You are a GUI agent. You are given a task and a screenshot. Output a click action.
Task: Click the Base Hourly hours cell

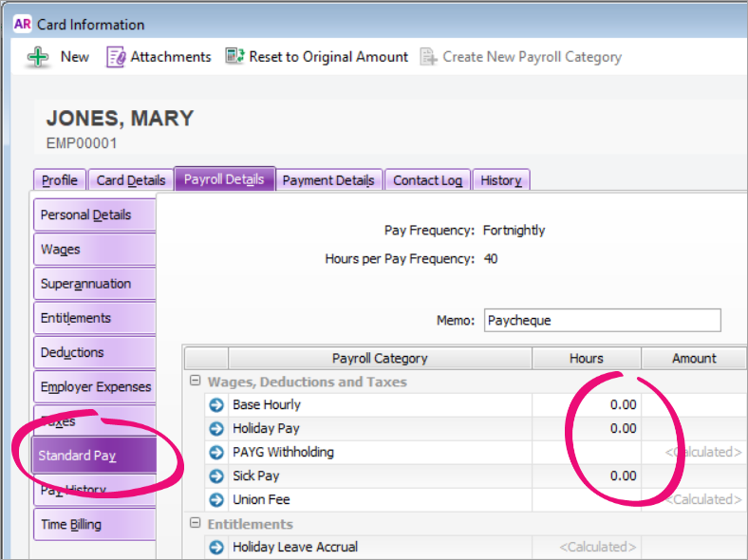click(586, 405)
